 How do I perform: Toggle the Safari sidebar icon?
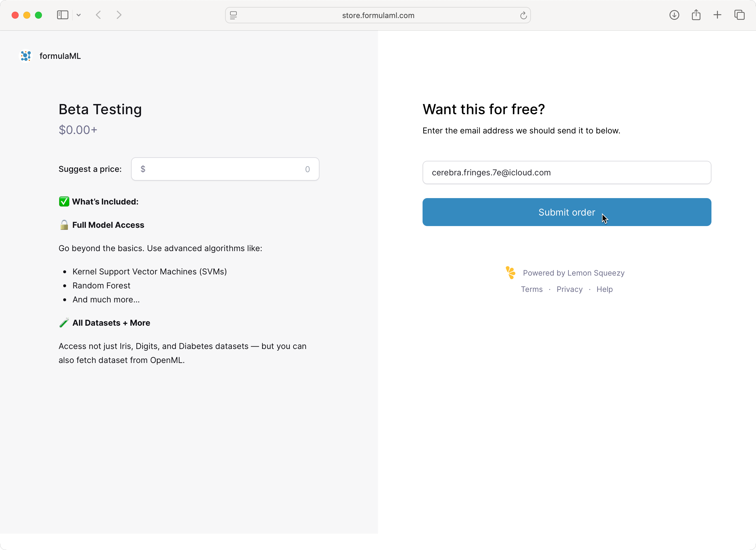click(x=62, y=15)
